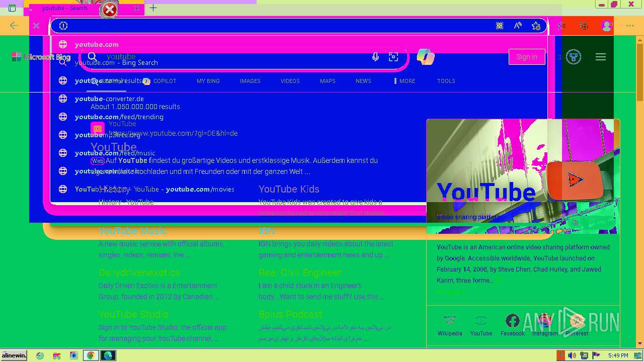Viewport: 644px width, 362px height.
Task: Switch to the NEWS tab
Action: coord(363,81)
